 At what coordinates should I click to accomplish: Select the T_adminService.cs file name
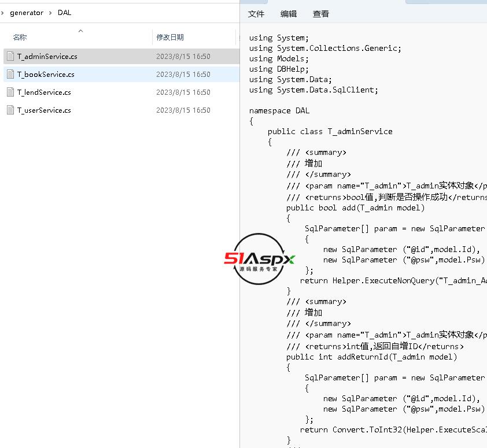coord(47,57)
